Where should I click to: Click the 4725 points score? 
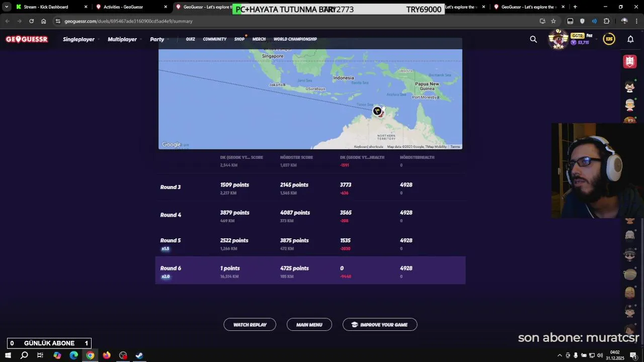[x=294, y=268]
